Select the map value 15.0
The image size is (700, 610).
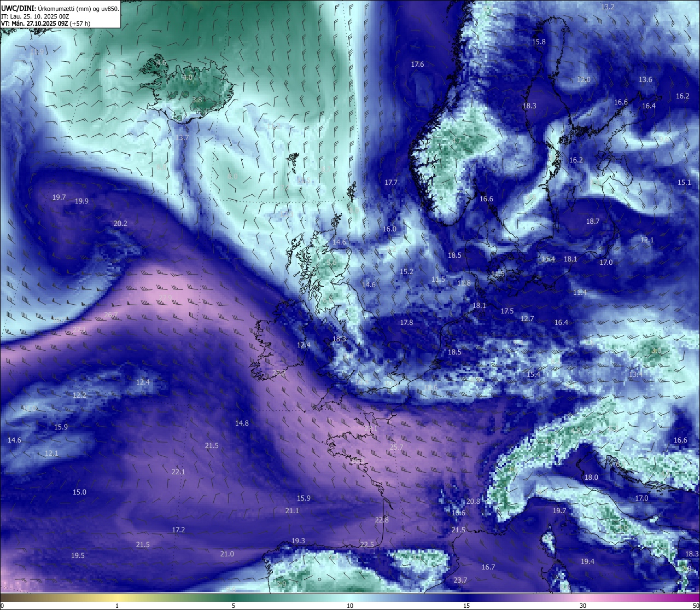[79, 492]
